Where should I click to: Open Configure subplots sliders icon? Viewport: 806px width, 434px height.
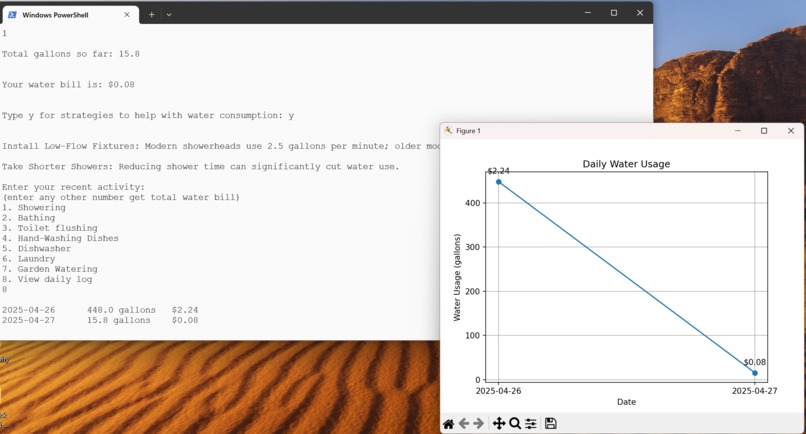click(x=530, y=424)
